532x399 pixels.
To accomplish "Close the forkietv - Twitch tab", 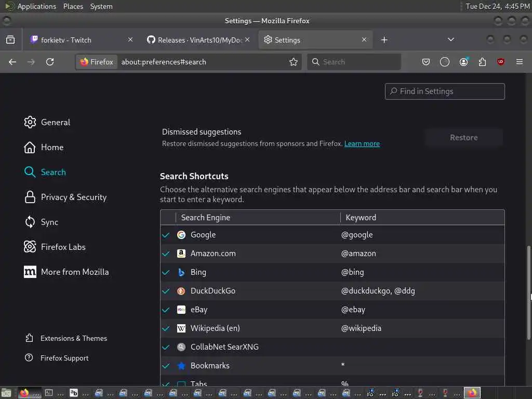I will pos(130,39).
